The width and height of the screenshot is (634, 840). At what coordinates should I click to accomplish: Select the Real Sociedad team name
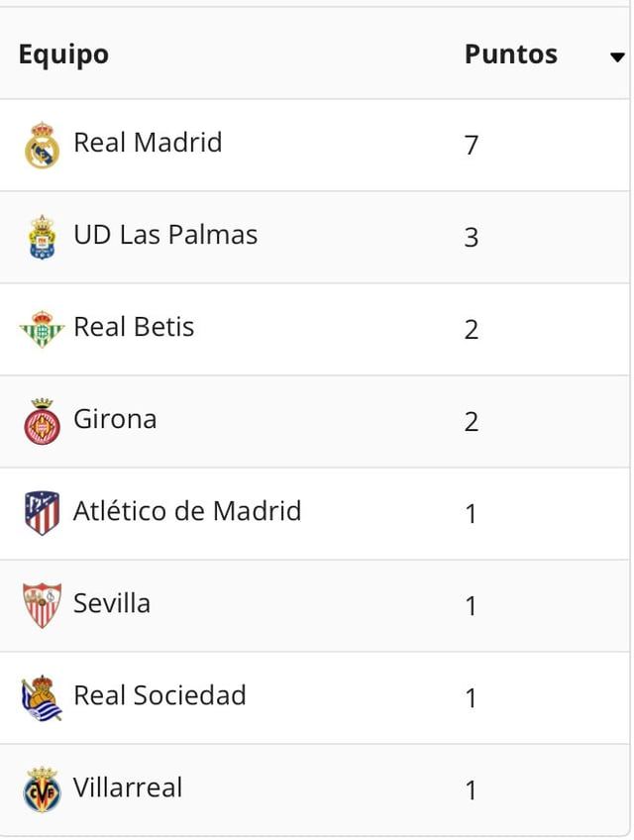[x=159, y=695]
